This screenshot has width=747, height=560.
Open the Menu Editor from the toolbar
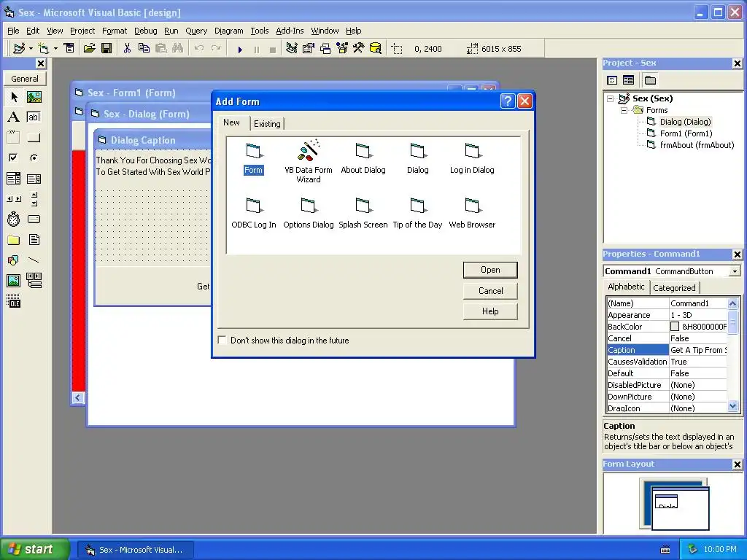click(x=69, y=49)
